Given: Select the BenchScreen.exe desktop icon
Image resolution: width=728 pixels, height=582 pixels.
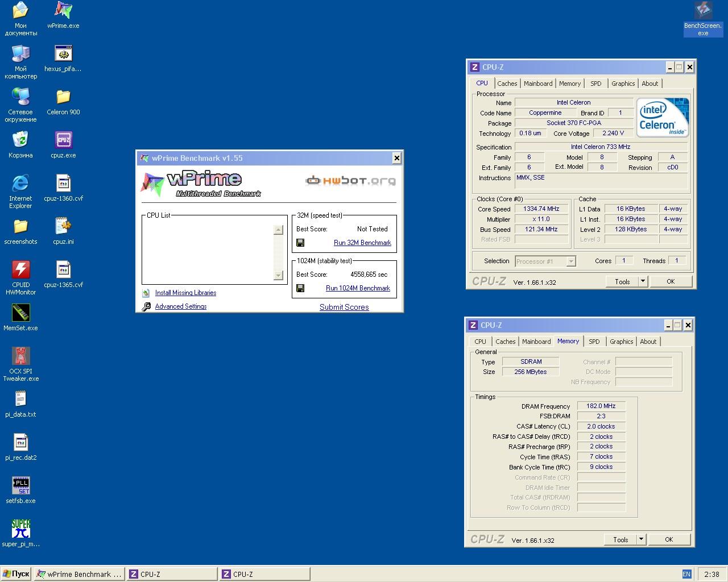Looking at the screenshot, I should pyautogui.click(x=703, y=19).
